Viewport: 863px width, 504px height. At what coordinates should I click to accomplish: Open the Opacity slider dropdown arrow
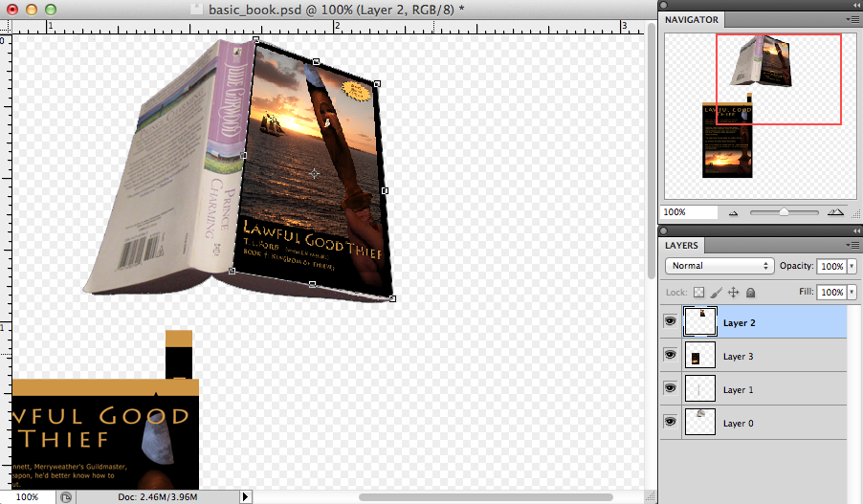tap(852, 266)
